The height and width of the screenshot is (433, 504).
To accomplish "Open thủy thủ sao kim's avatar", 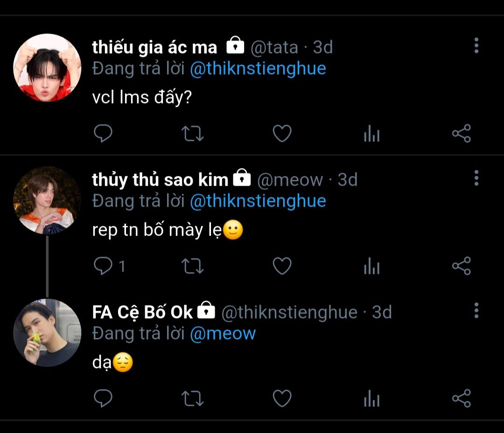I will pyautogui.click(x=47, y=200).
